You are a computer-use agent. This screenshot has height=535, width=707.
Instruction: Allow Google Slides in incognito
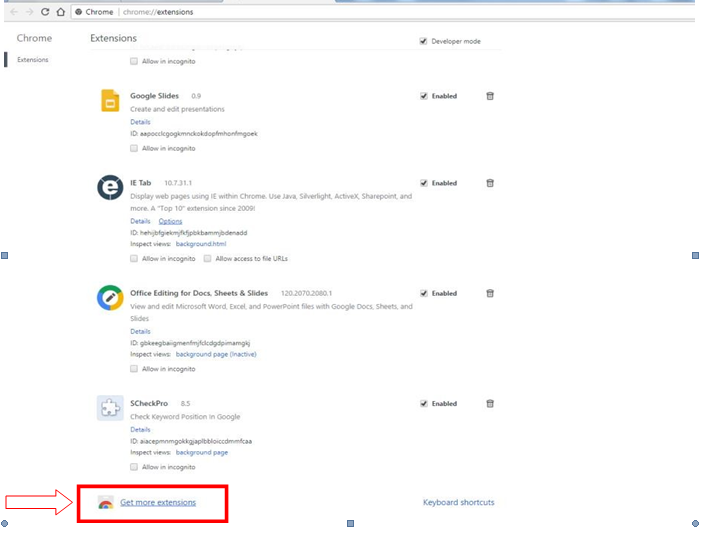[134, 148]
